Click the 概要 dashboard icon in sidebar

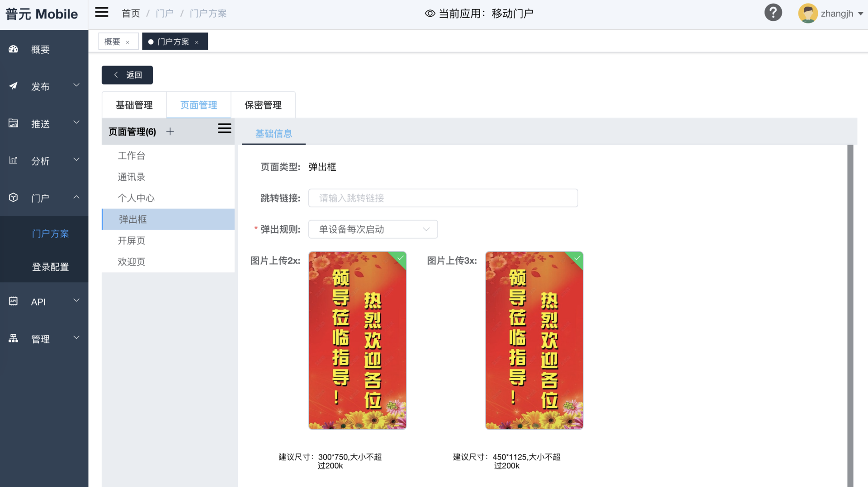tap(14, 49)
